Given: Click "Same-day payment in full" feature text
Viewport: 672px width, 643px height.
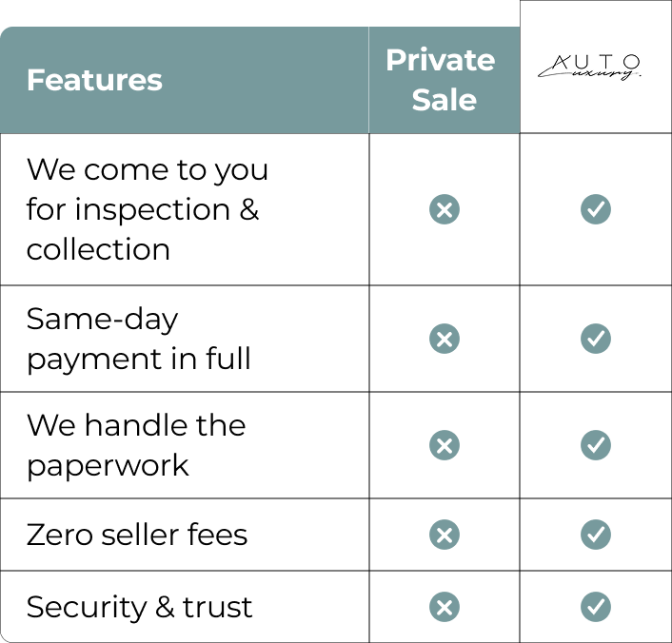Looking at the screenshot, I should [139, 339].
